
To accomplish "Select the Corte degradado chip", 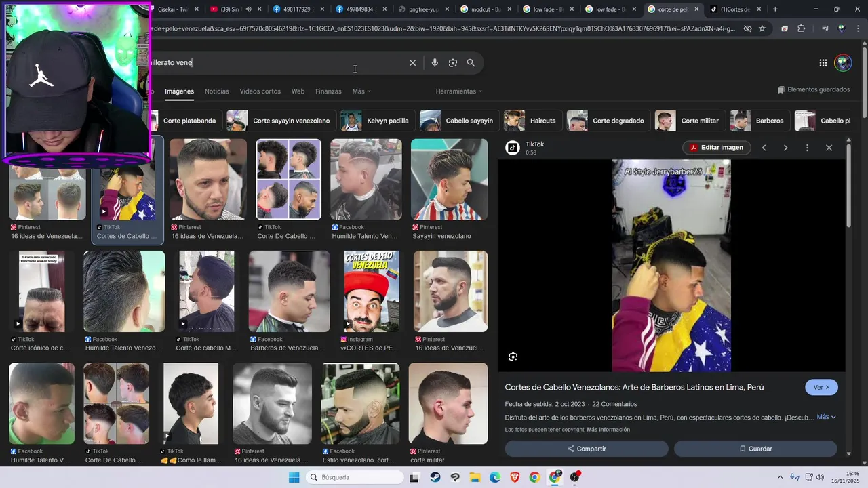I will pos(608,121).
